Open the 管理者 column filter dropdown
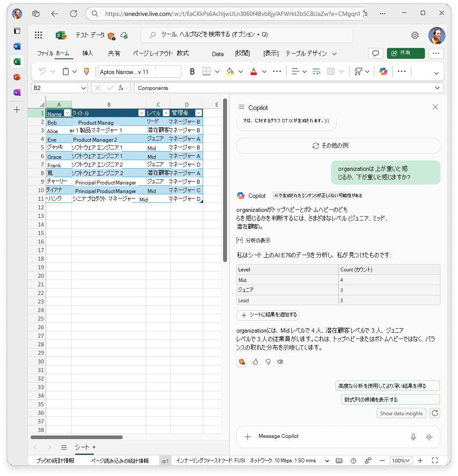 point(199,113)
